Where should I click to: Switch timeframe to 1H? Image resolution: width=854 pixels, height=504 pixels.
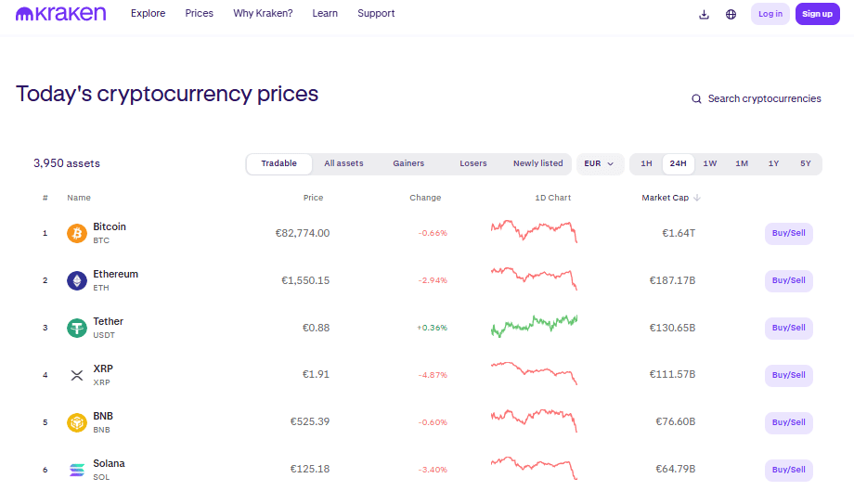click(646, 163)
